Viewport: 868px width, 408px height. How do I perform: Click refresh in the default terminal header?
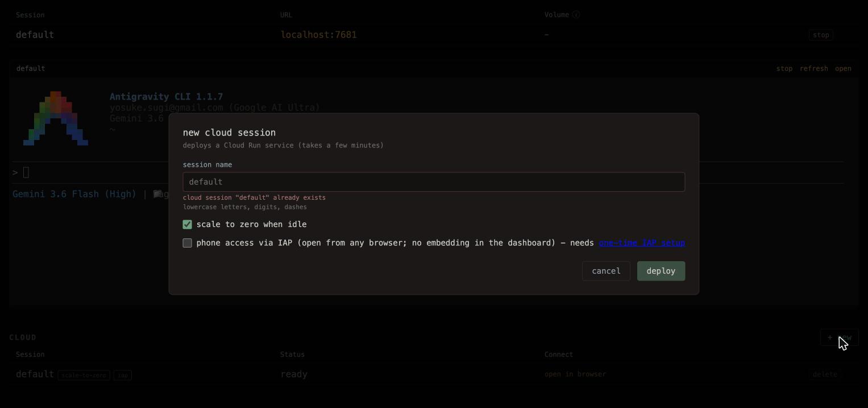click(813, 68)
